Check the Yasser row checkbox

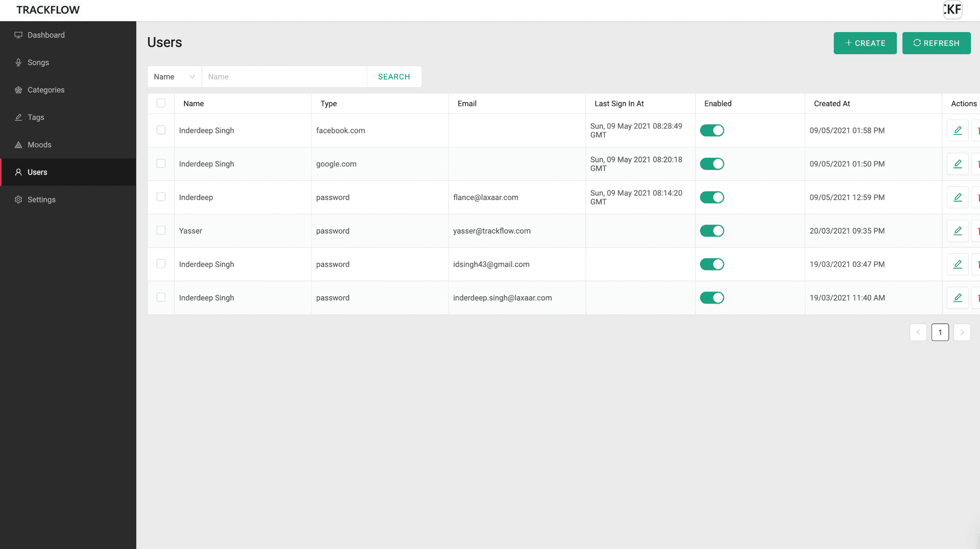click(x=161, y=230)
